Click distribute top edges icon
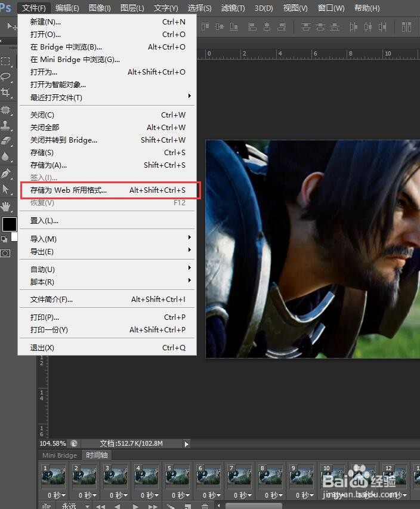Image resolution: width=420 pixels, height=509 pixels. click(x=305, y=27)
